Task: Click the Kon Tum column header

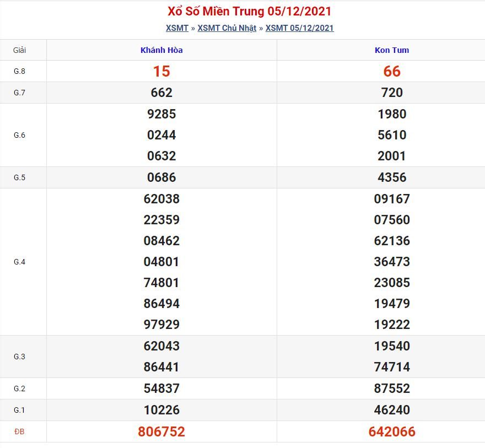Action: coord(392,50)
